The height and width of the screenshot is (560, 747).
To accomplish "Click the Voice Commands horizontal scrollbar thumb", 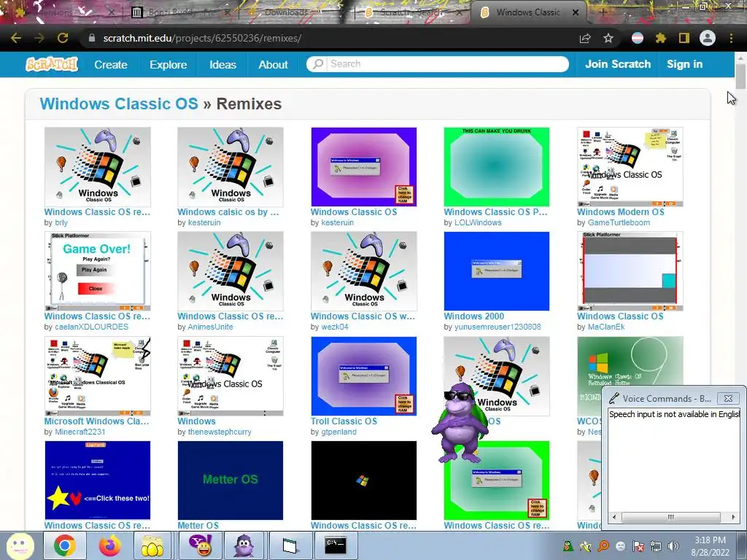I will (671, 517).
